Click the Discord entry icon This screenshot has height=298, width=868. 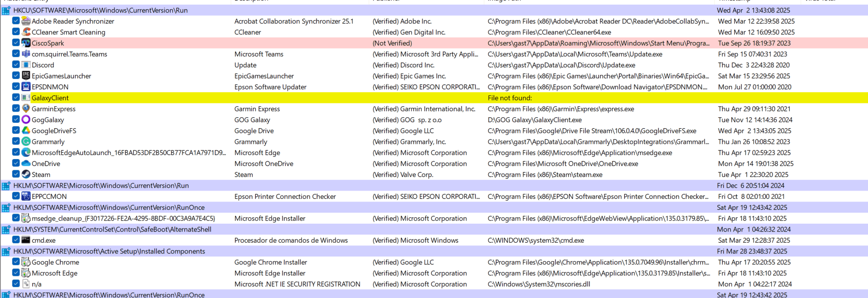coord(26,65)
